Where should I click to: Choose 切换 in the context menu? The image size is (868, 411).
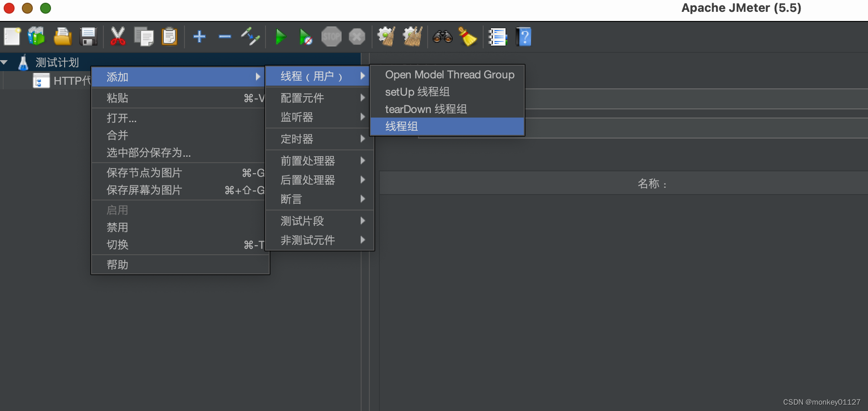click(x=178, y=245)
